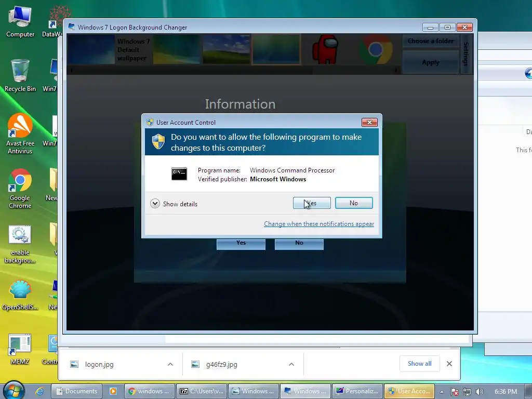532x399 pixels.
Task: Open the OpenShellSetup desktop icon
Action: tap(20, 295)
